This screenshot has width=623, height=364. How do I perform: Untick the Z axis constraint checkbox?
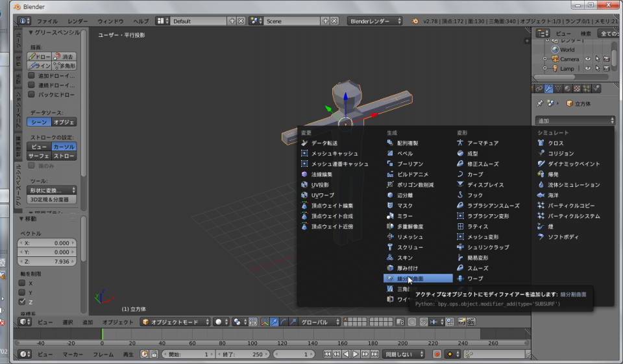tap(22, 302)
